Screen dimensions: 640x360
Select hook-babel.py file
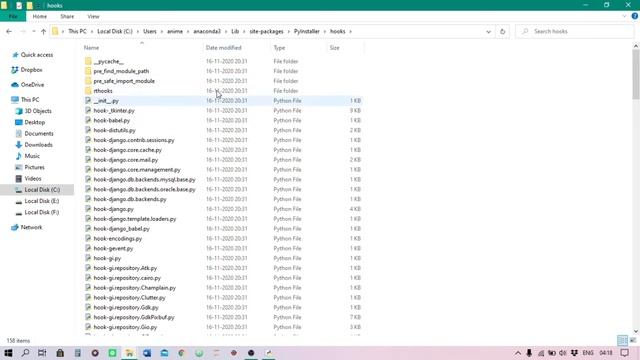(111, 120)
